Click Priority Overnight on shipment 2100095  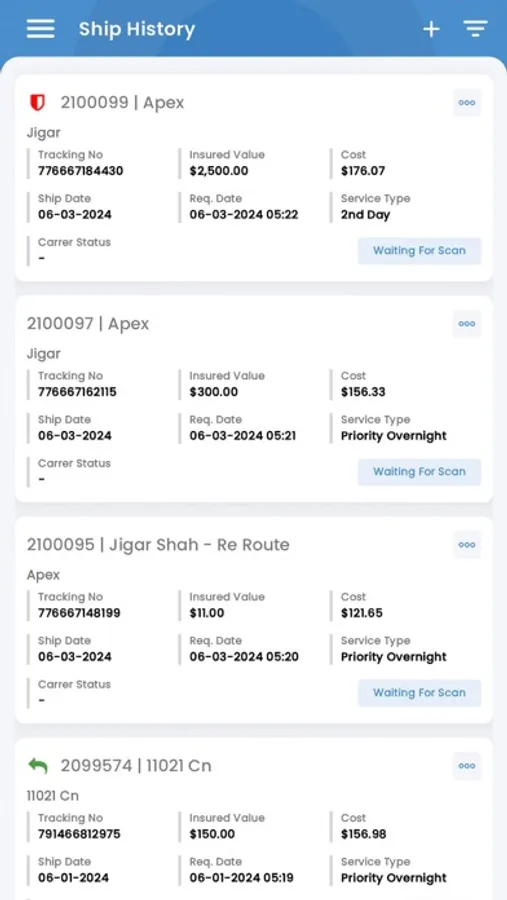tap(394, 657)
